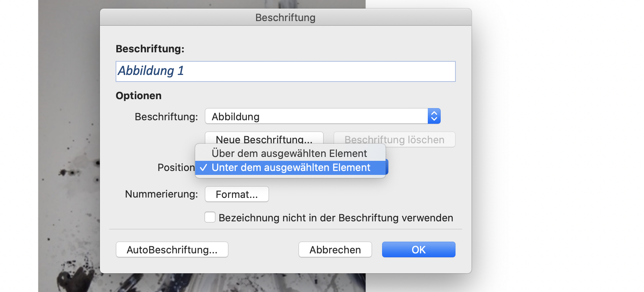644x292 pixels.
Task: Click the document image behind the dialog
Action: tap(66, 156)
